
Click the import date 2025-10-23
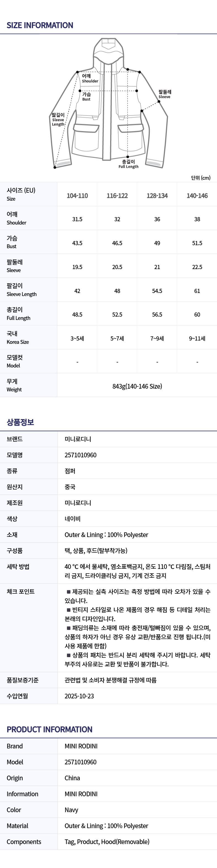79,696
